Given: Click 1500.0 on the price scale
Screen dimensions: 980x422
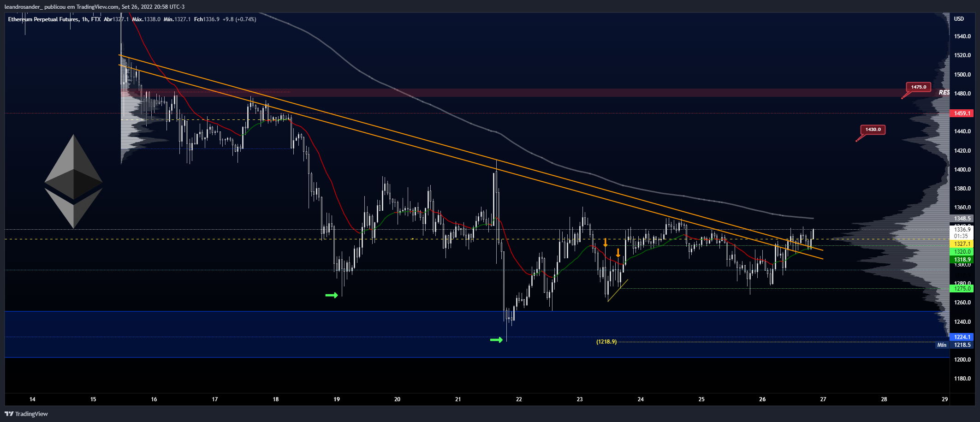Looking at the screenshot, I should [962, 75].
